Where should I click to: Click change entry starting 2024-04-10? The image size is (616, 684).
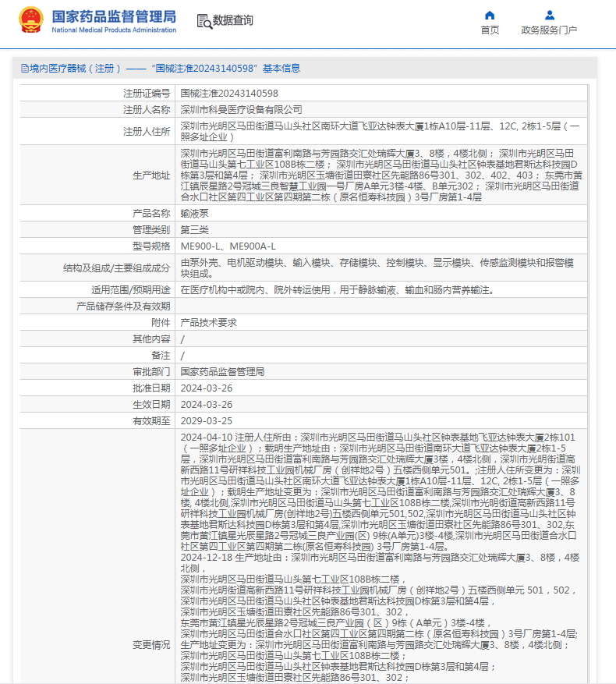pyautogui.click(x=381, y=492)
